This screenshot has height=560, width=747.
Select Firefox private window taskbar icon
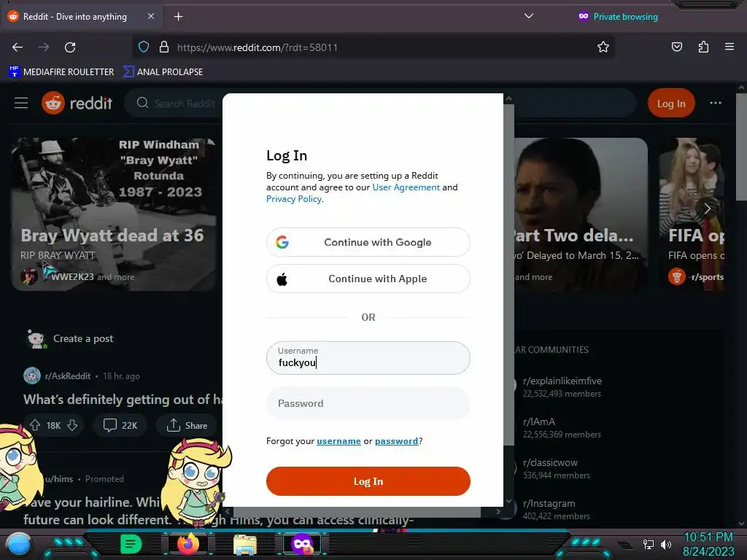point(302,544)
